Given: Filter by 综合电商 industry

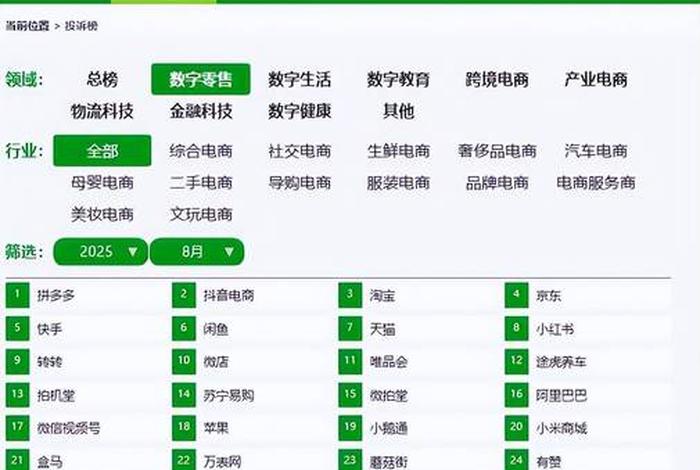Looking at the screenshot, I should [x=201, y=151].
